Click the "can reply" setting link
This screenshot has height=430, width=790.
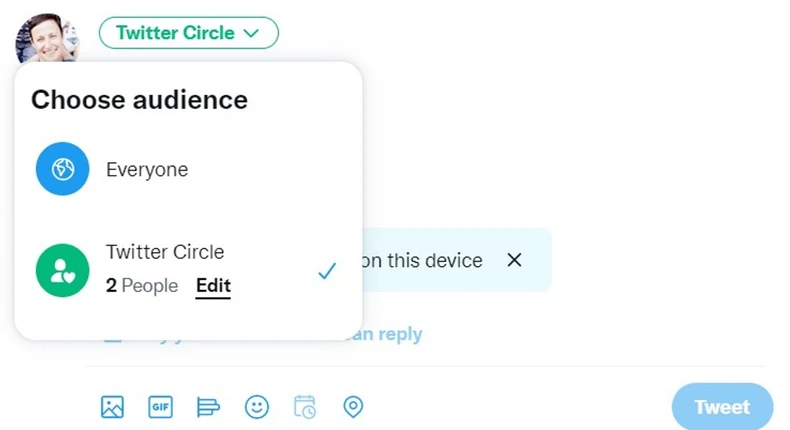[388, 334]
